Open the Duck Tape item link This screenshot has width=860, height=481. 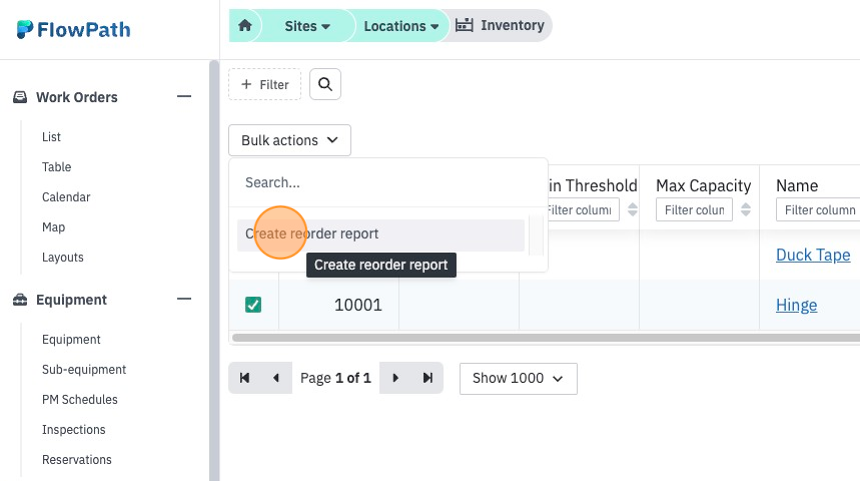tap(813, 255)
